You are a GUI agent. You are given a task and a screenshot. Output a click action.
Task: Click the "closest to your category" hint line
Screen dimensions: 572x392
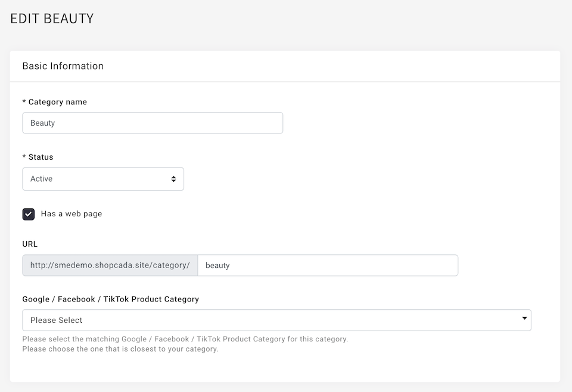point(120,349)
